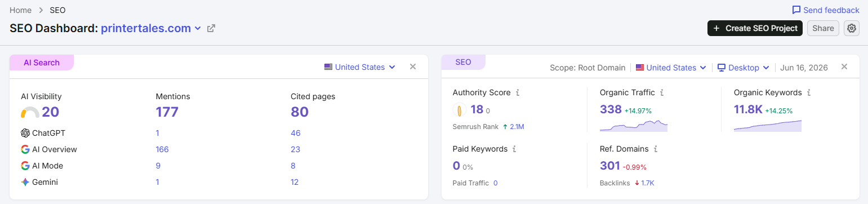The width and height of the screenshot is (868, 204).
Task: Open dashboard settings gear icon
Action: coord(852,28)
